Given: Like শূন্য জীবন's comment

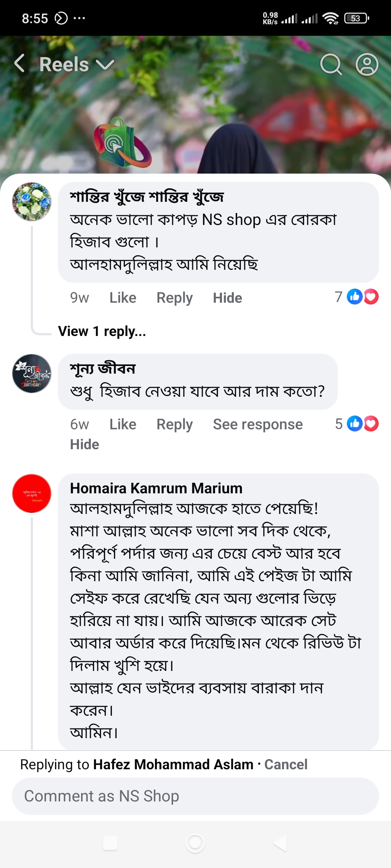Looking at the screenshot, I should [x=122, y=424].
